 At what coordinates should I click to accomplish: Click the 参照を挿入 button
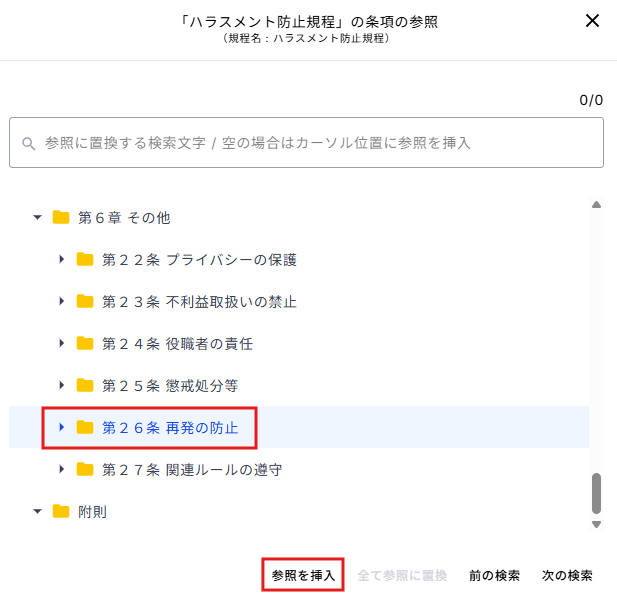(303, 575)
